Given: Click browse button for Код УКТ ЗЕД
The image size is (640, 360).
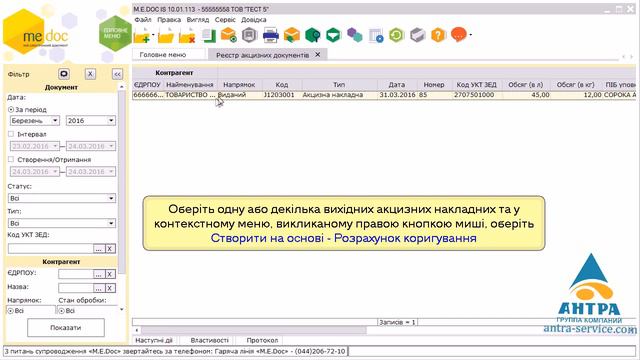Looking at the screenshot, I should pyautogui.click(x=98, y=248).
